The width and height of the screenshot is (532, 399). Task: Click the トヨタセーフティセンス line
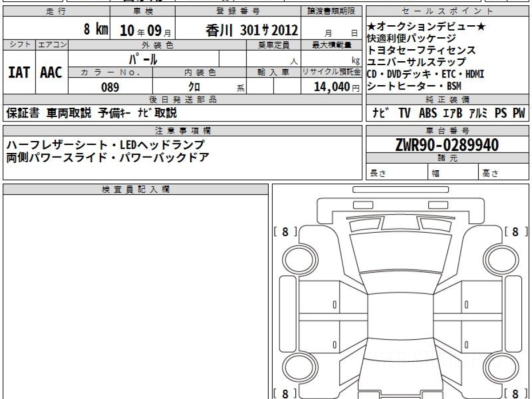[x=422, y=51]
